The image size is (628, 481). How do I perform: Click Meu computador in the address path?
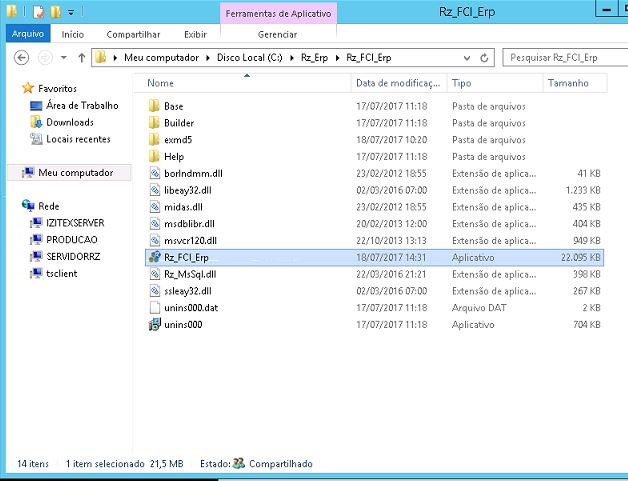[161, 58]
